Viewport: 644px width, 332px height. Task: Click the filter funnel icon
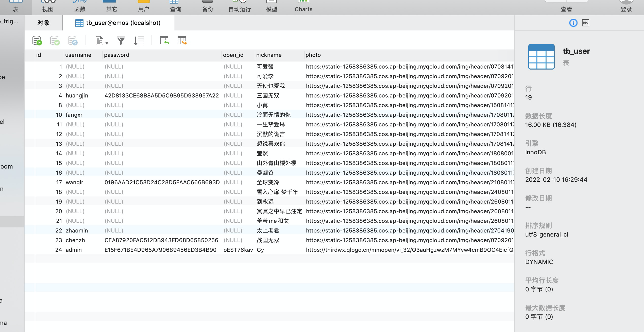121,41
